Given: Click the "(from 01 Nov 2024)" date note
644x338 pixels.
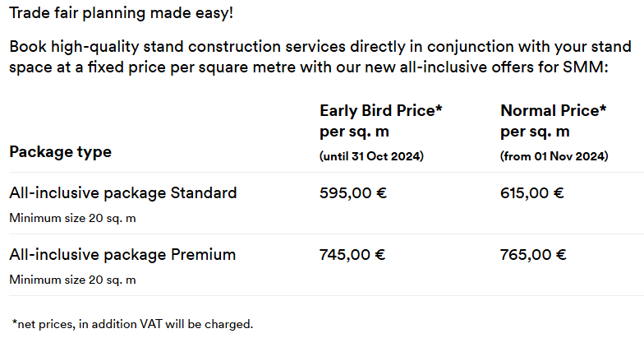Looking at the screenshot, I should pyautogui.click(x=554, y=155).
